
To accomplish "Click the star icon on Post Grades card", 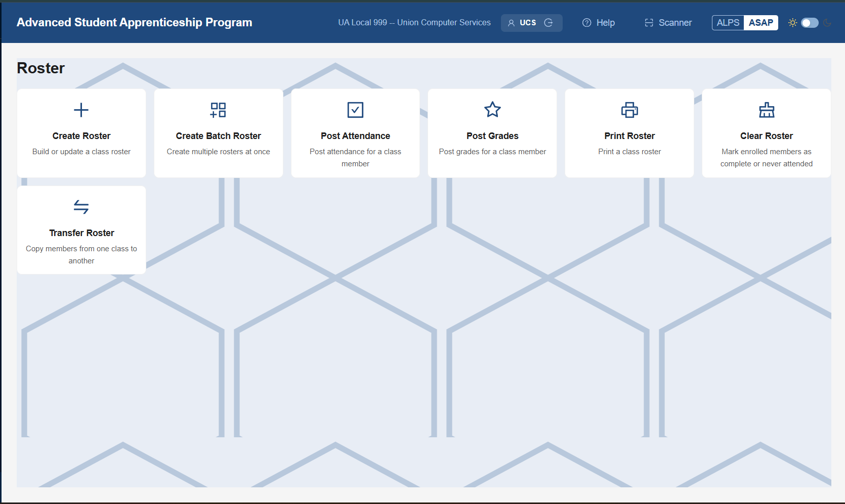I will point(492,110).
